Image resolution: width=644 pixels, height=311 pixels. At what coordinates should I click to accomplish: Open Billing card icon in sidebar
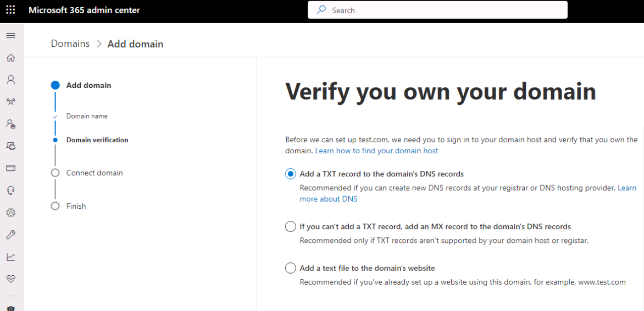click(x=11, y=168)
